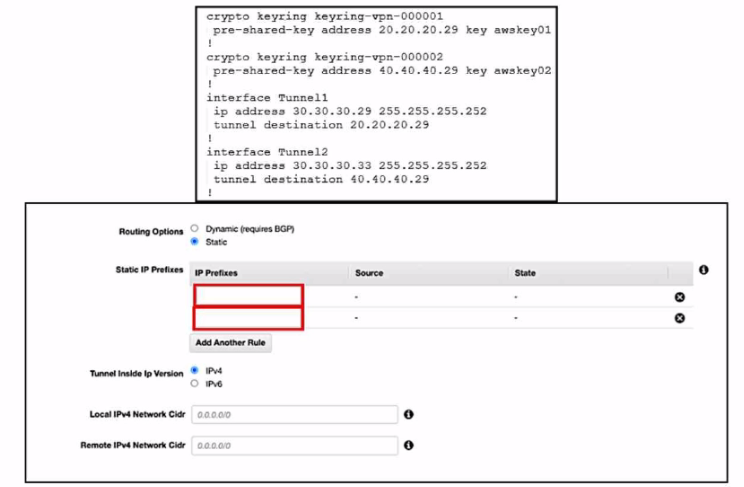Remove the second static prefix row
The height and width of the screenshot is (487, 744).
coord(679,318)
